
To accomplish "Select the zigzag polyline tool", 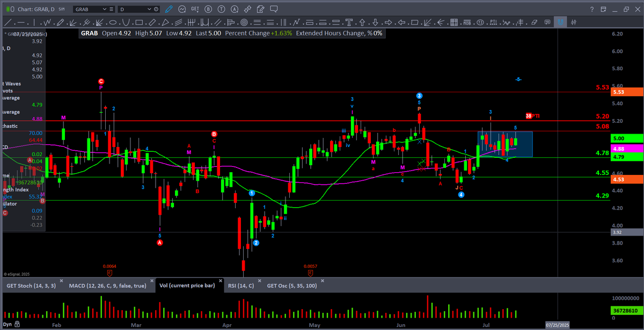I will pos(47,22).
